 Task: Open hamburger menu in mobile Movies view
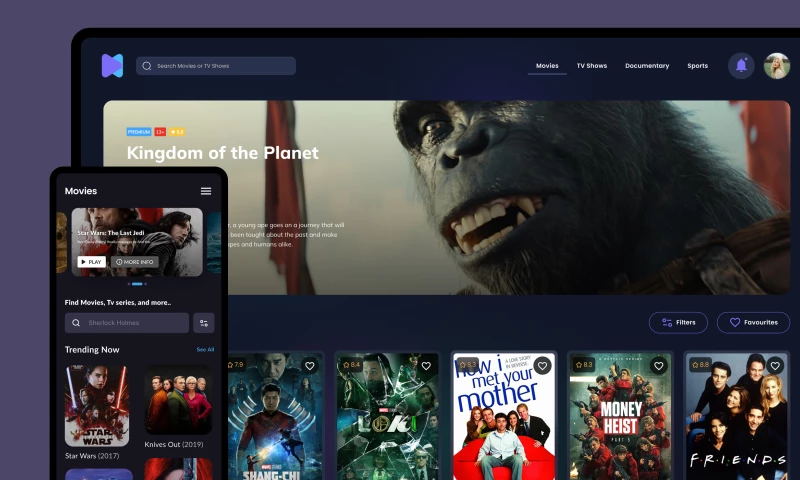pyautogui.click(x=206, y=191)
